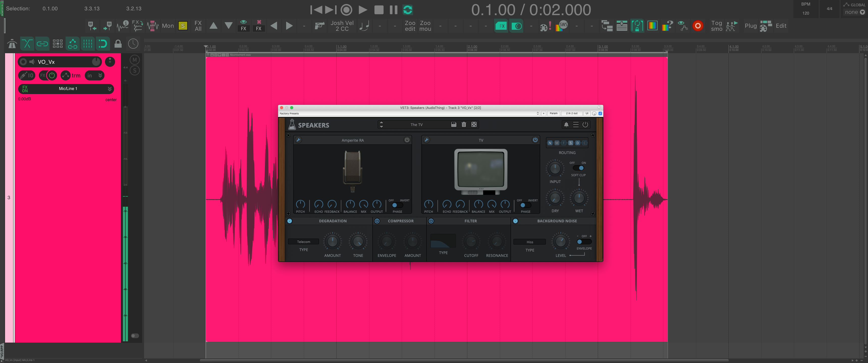Screen dimensions: 868x363
Task: Uncheck the plugin bypass checkbox
Action: click(x=600, y=113)
